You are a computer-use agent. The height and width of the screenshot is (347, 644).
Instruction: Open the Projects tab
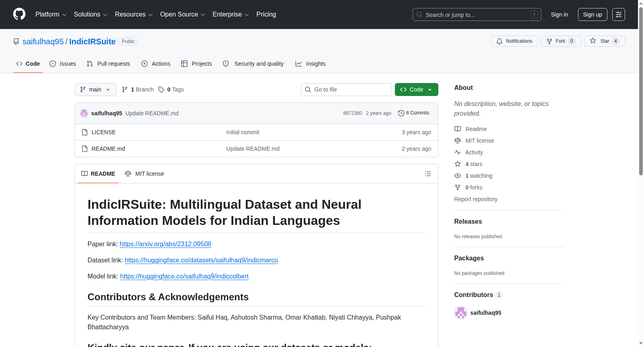pos(196,64)
